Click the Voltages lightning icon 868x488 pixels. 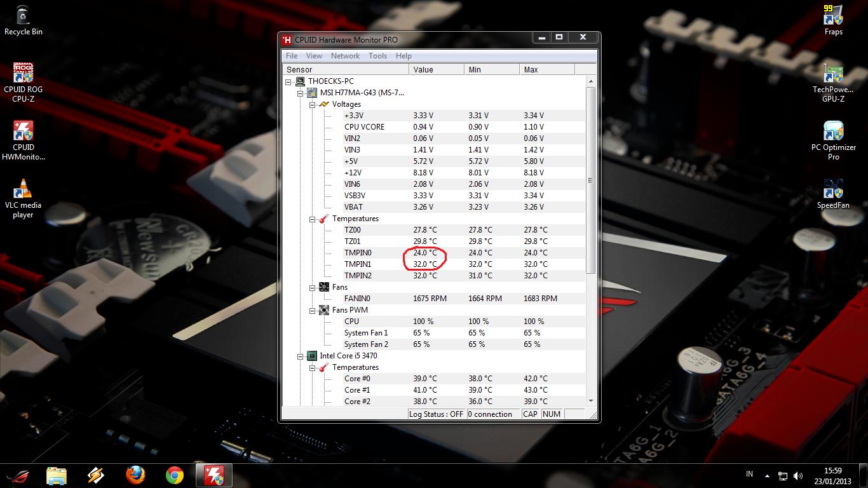tap(324, 104)
